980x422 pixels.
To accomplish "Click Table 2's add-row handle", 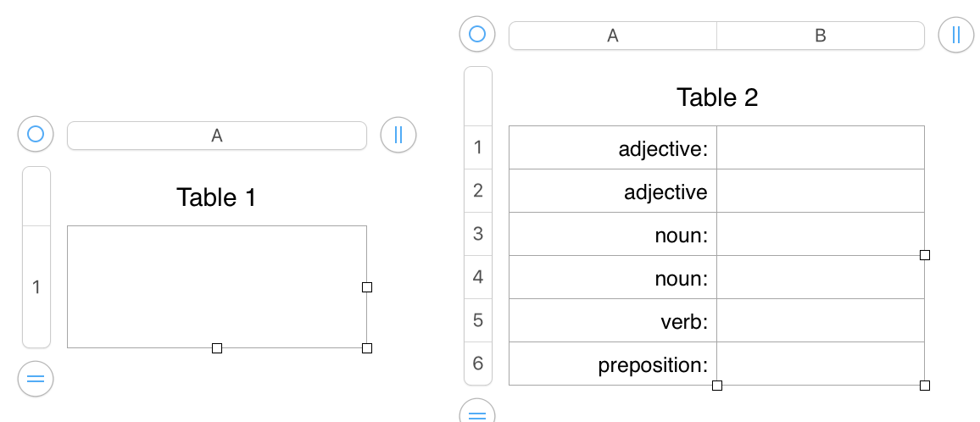I will (x=477, y=414).
